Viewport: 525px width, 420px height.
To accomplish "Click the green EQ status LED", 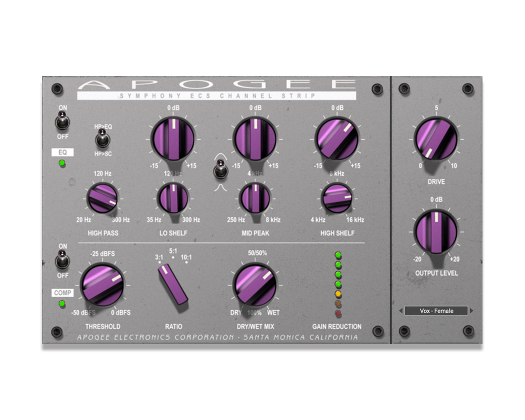I will pos(62,163).
